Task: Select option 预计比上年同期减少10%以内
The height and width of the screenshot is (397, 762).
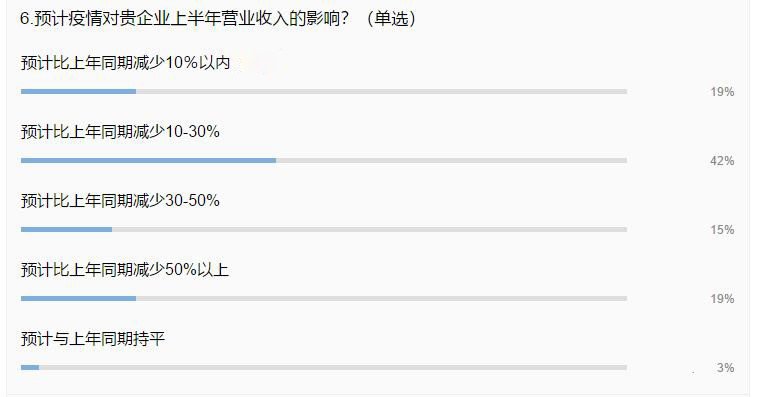Action: tap(125, 63)
